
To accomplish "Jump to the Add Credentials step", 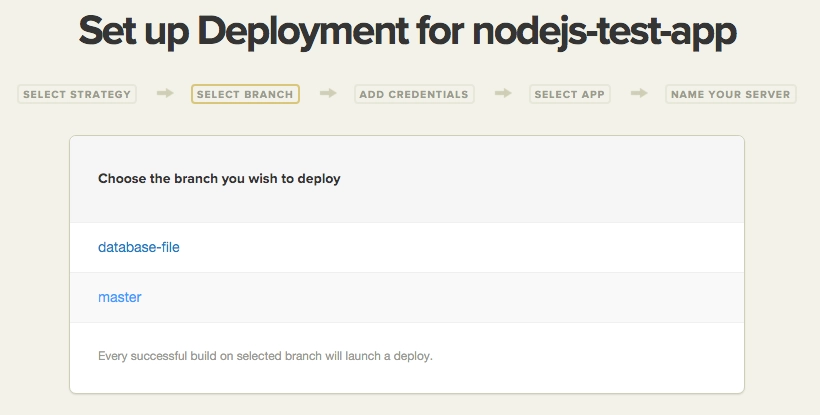I will (x=414, y=95).
